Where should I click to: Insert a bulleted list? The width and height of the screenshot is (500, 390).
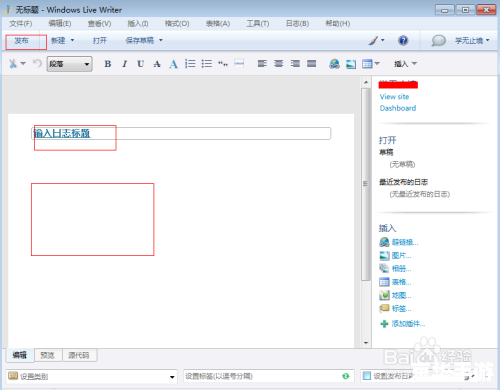point(207,64)
